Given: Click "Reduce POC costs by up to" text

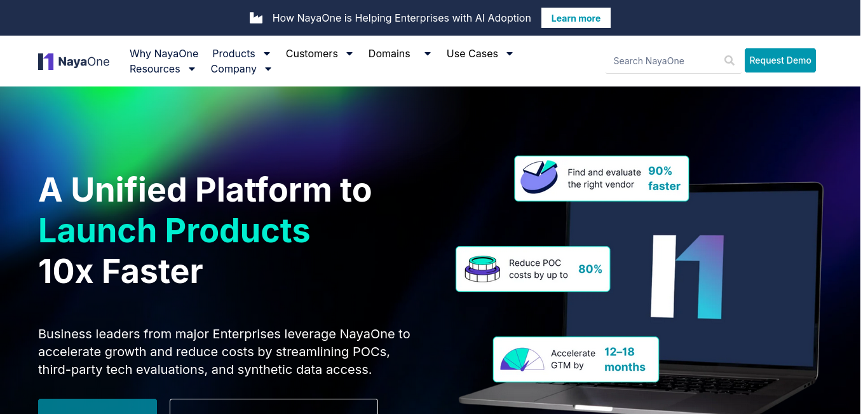Looking at the screenshot, I should pyautogui.click(x=538, y=269).
